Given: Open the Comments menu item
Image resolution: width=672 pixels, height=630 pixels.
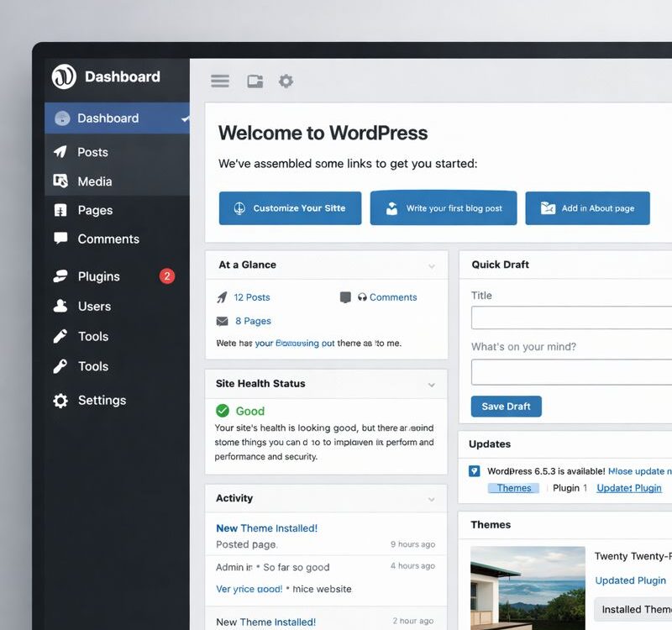Looking at the screenshot, I should [108, 239].
